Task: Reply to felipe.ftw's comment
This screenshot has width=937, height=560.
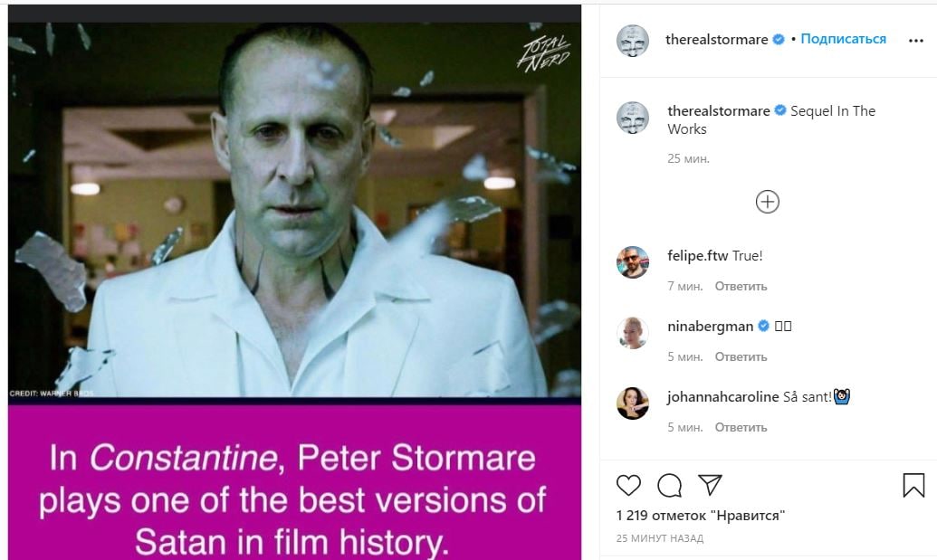Action: coord(741,286)
